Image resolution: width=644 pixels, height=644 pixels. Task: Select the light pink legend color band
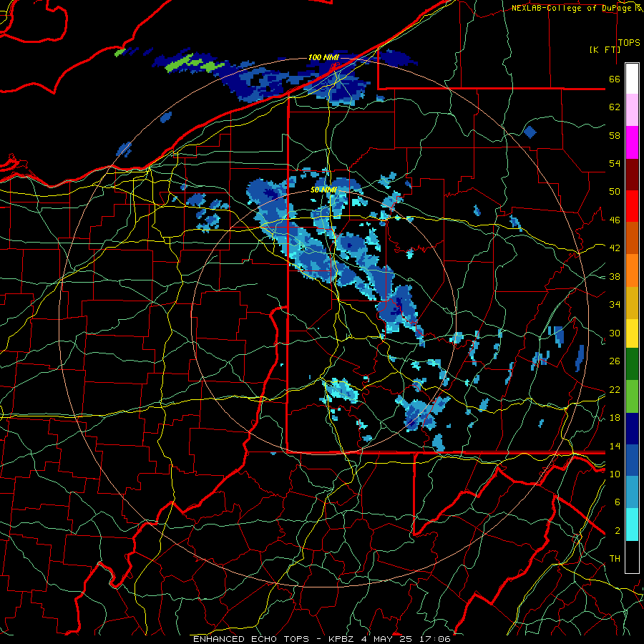(632, 110)
